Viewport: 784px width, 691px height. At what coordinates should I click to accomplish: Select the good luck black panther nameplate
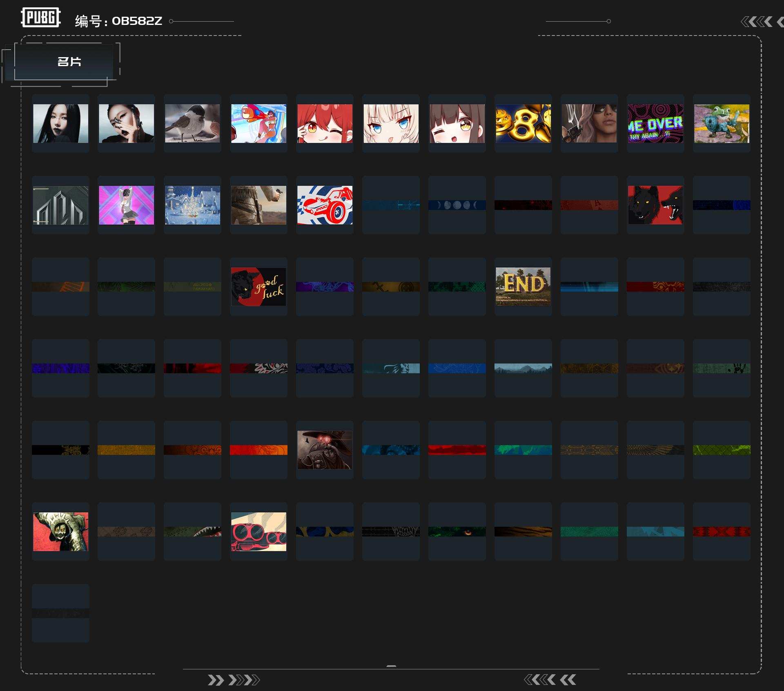click(258, 287)
